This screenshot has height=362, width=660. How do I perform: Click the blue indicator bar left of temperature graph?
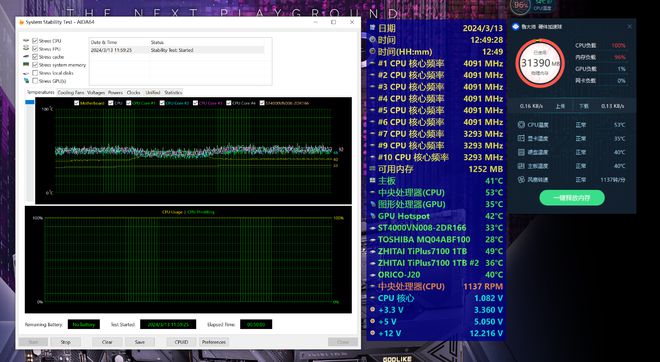[x=29, y=102]
